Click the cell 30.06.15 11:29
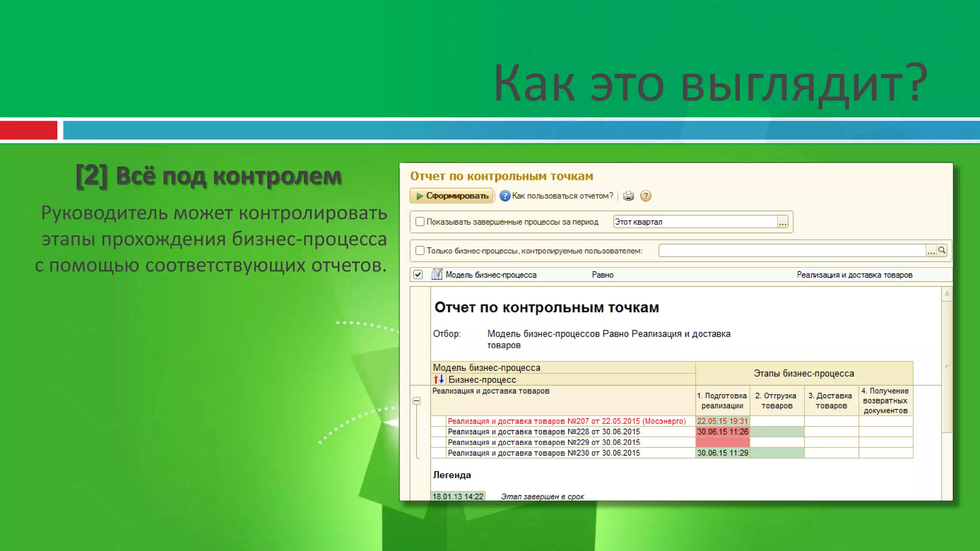 click(723, 452)
